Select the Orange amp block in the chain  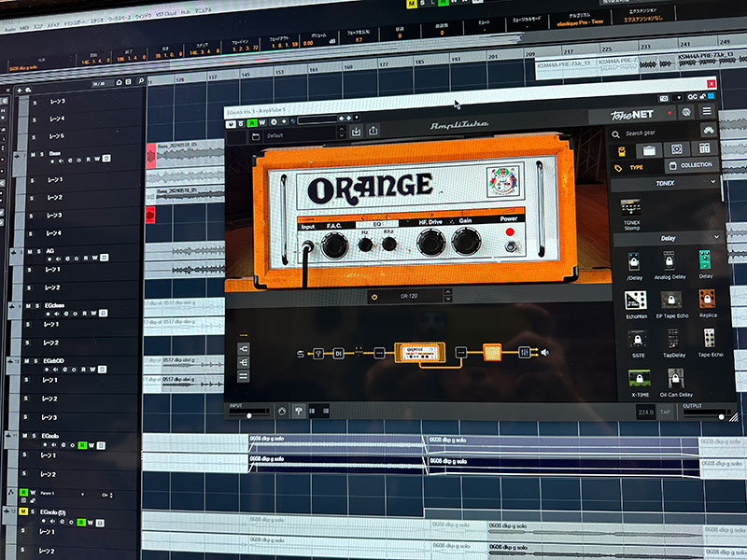(x=419, y=353)
